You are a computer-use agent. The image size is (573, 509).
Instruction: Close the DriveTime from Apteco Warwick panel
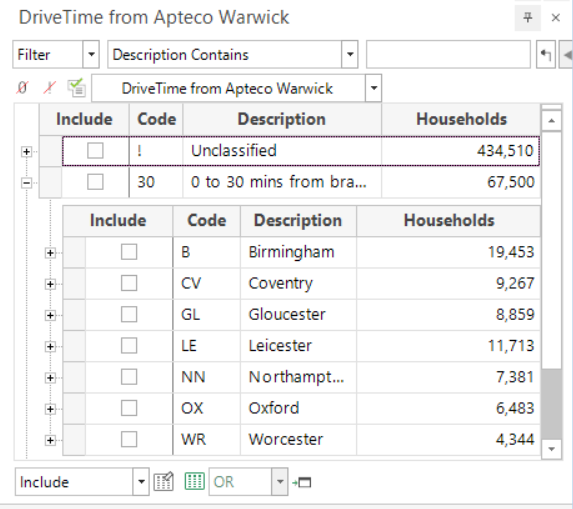click(555, 18)
